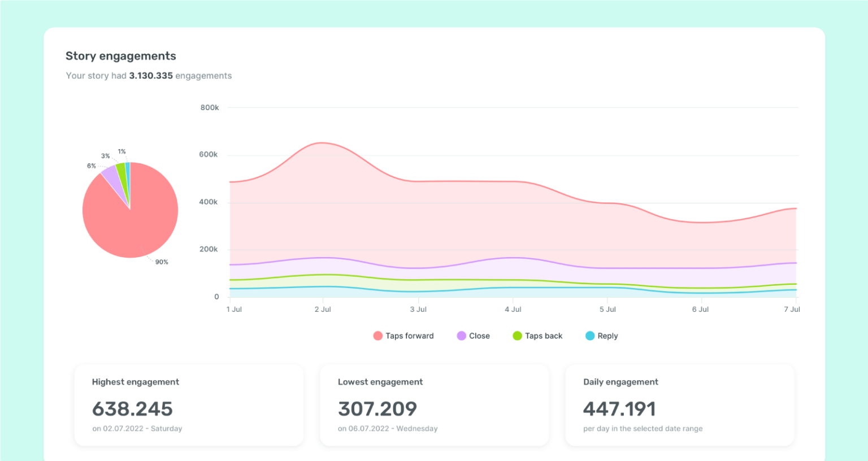This screenshot has height=461, width=868.
Task: Click the 2 Jul axis label
Action: (x=323, y=309)
